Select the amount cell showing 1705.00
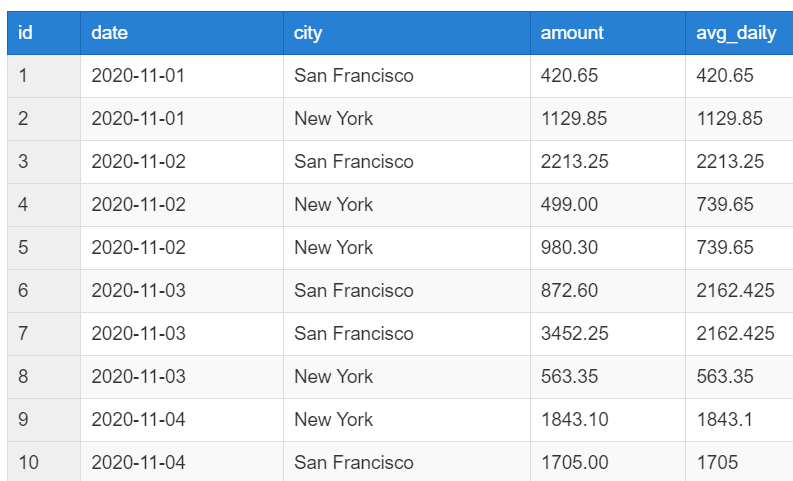793x481 pixels. click(574, 462)
